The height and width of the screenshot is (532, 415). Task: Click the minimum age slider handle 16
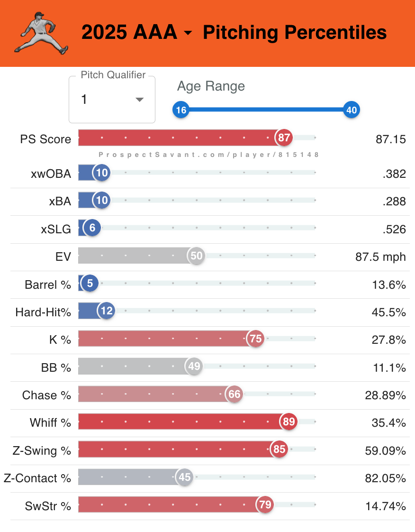point(181,110)
